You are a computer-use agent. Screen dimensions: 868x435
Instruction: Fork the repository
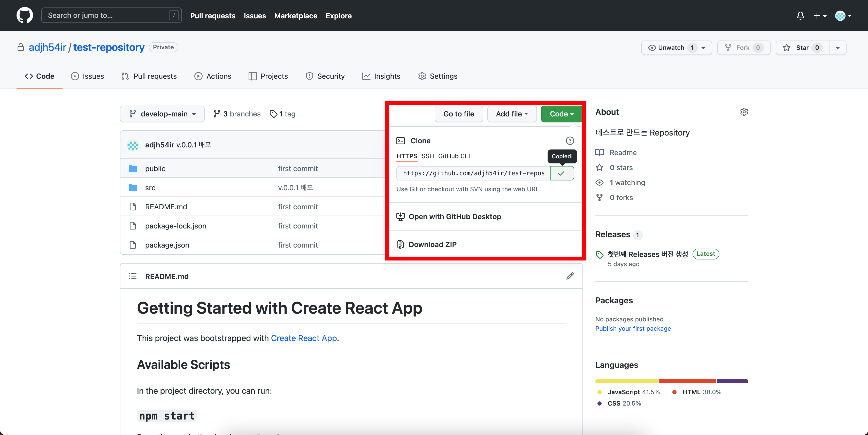point(744,48)
